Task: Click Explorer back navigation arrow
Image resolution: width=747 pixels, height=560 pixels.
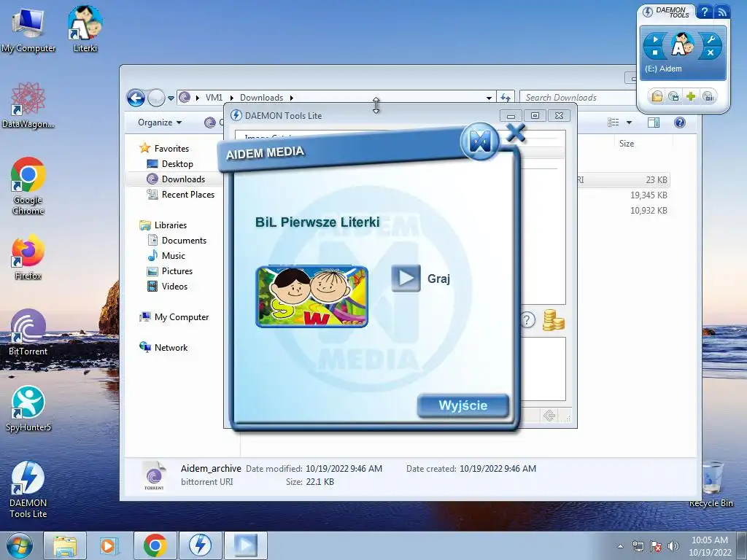Action: [136, 98]
